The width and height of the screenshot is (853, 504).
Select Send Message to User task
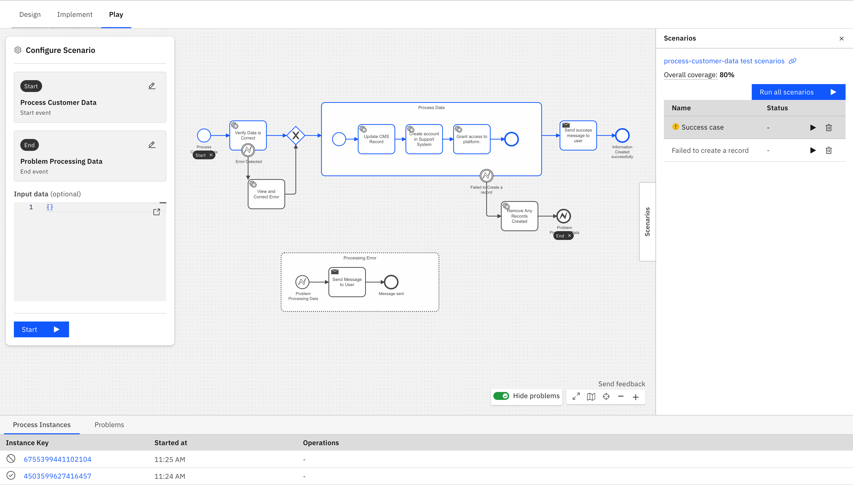(347, 282)
